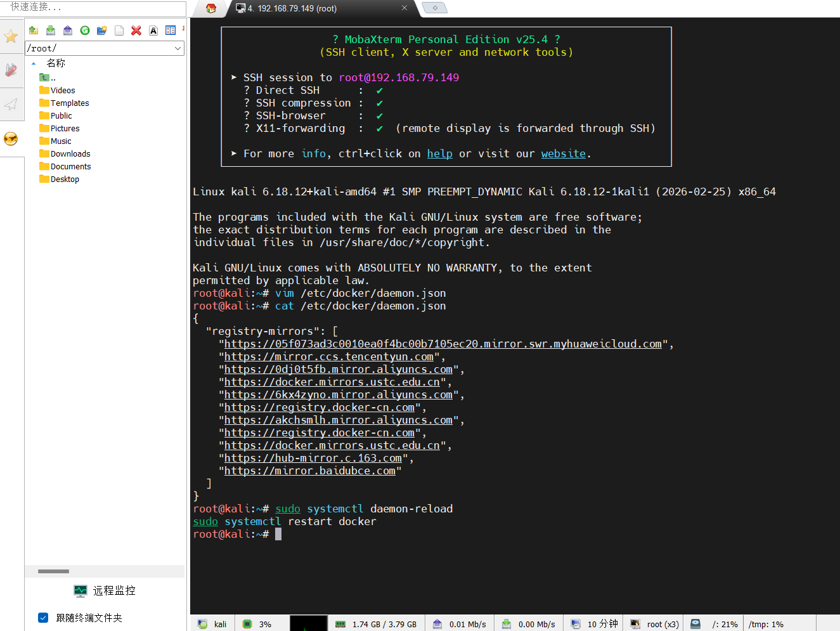Click the remote monitoring screen icon
Image resolution: width=840 pixels, height=631 pixels.
point(81,591)
